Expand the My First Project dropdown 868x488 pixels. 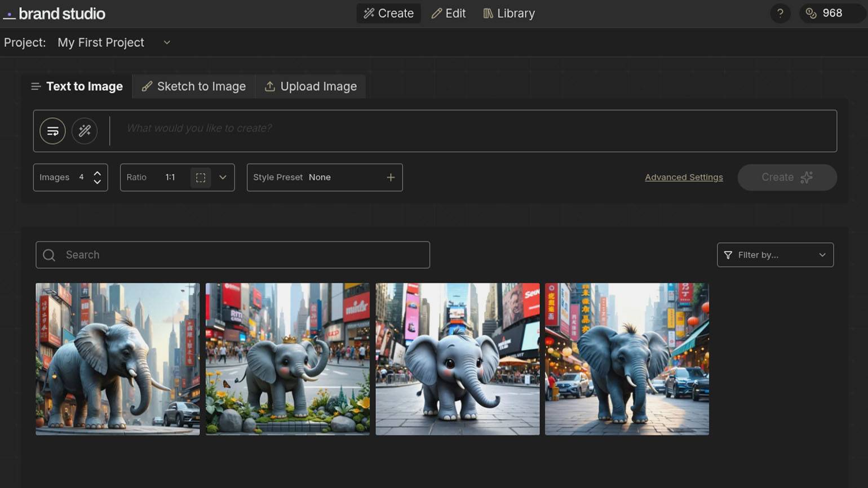point(167,43)
